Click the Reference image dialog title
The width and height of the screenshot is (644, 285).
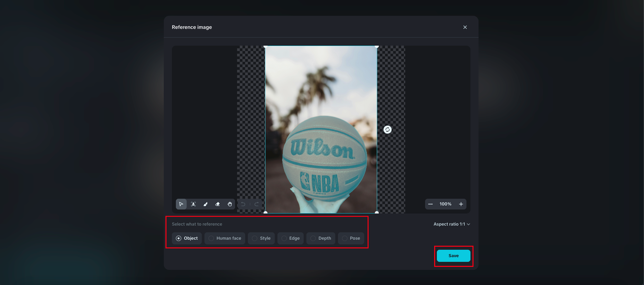(192, 27)
